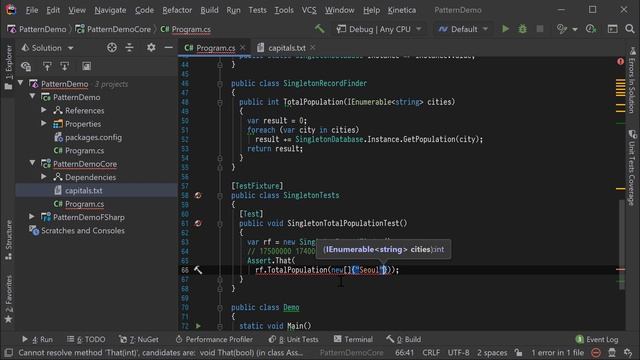
Task: Click the red no-entry icon in status bar
Action: coord(596,352)
